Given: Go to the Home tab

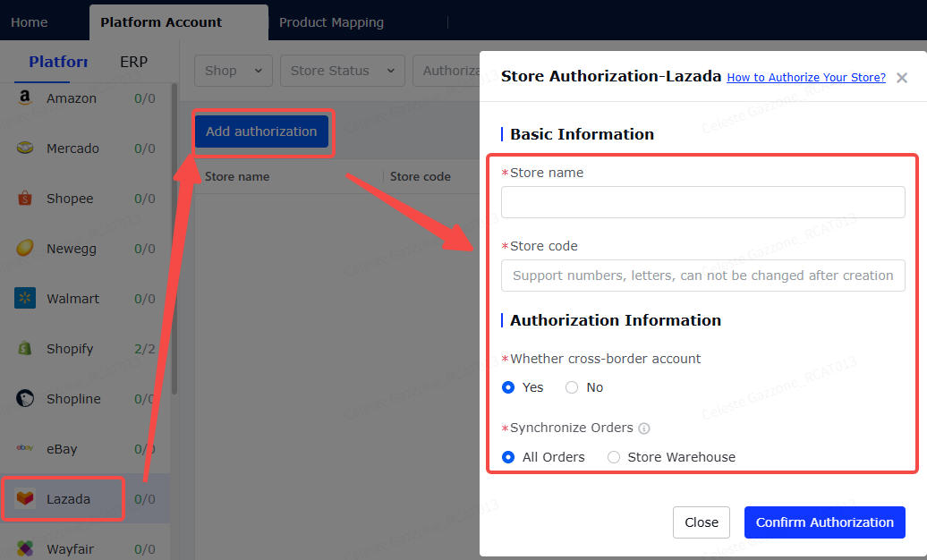Looking at the screenshot, I should (x=29, y=22).
